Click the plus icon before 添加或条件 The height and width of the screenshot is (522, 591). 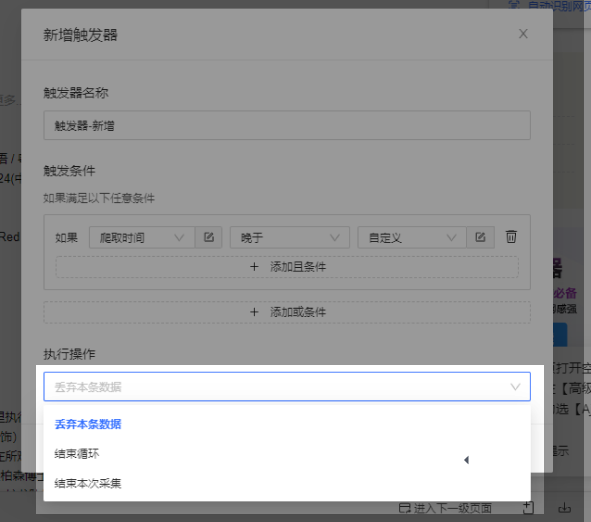pos(254,312)
